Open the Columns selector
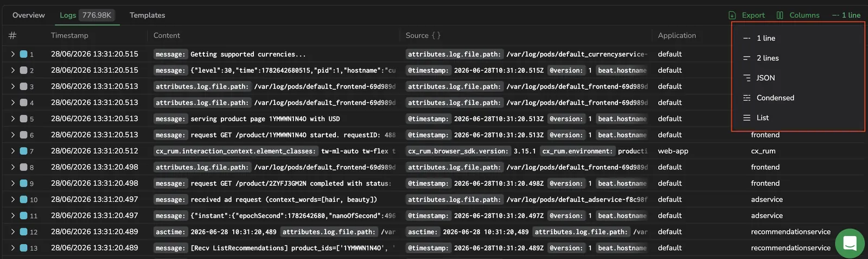Viewport: 868px width, 259px height. (x=798, y=15)
